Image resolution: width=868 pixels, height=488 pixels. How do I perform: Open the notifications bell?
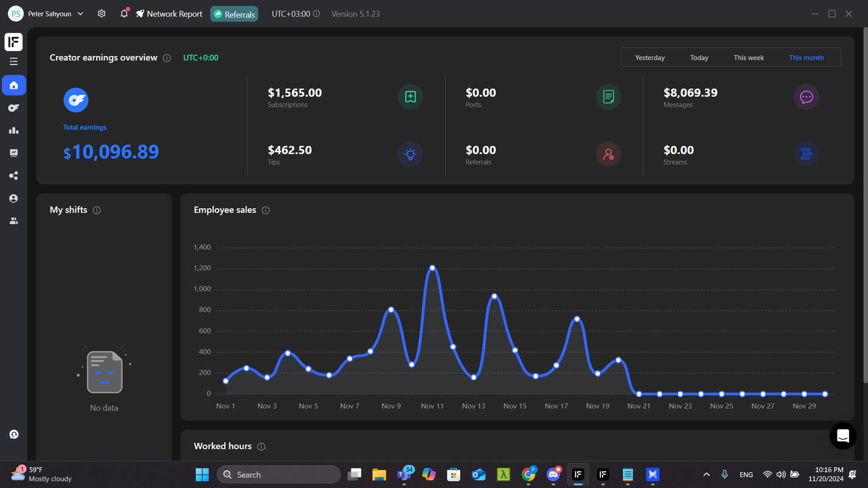124,13
